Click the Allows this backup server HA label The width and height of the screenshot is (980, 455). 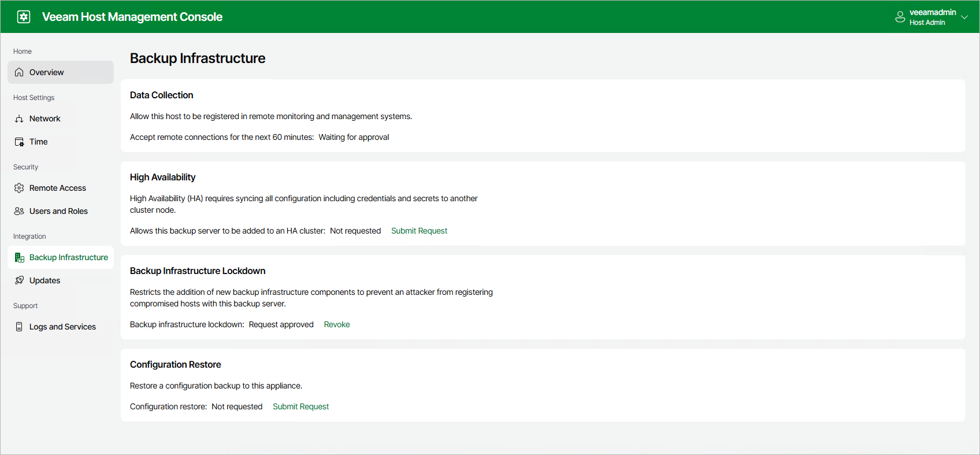pyautogui.click(x=228, y=231)
